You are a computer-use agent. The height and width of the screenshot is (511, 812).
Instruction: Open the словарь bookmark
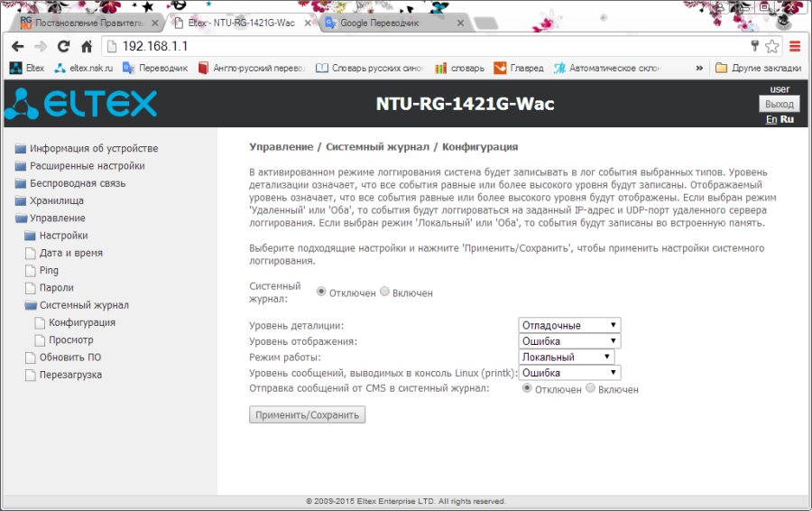(x=459, y=68)
